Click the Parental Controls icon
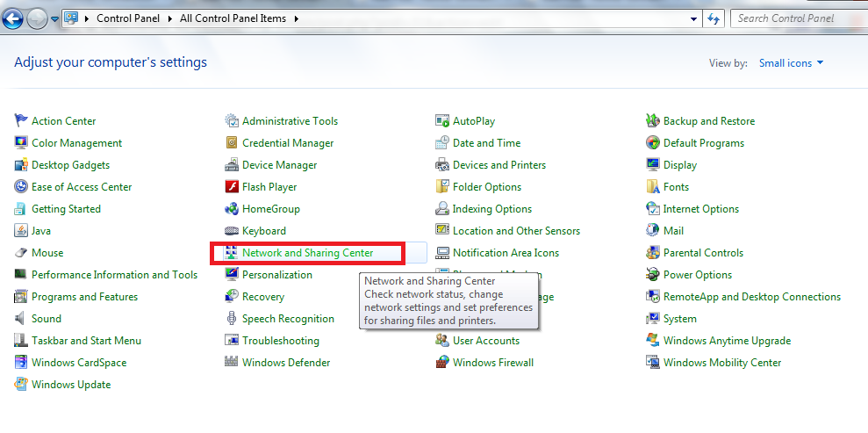The image size is (868, 433). 653,252
